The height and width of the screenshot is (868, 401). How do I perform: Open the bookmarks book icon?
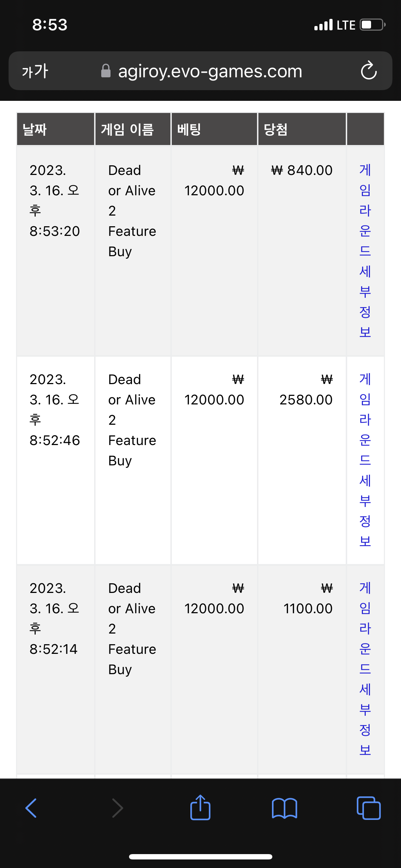[284, 808]
